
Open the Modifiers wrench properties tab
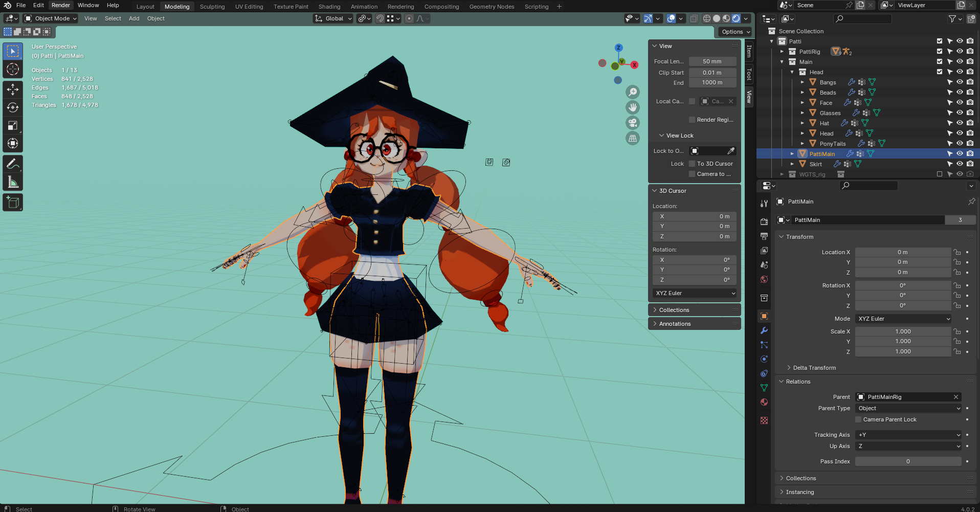tap(764, 330)
